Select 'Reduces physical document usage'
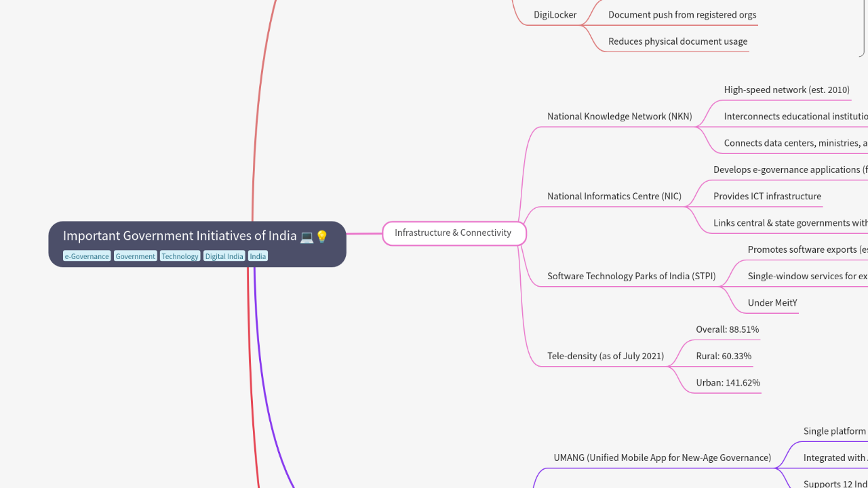 tap(677, 41)
